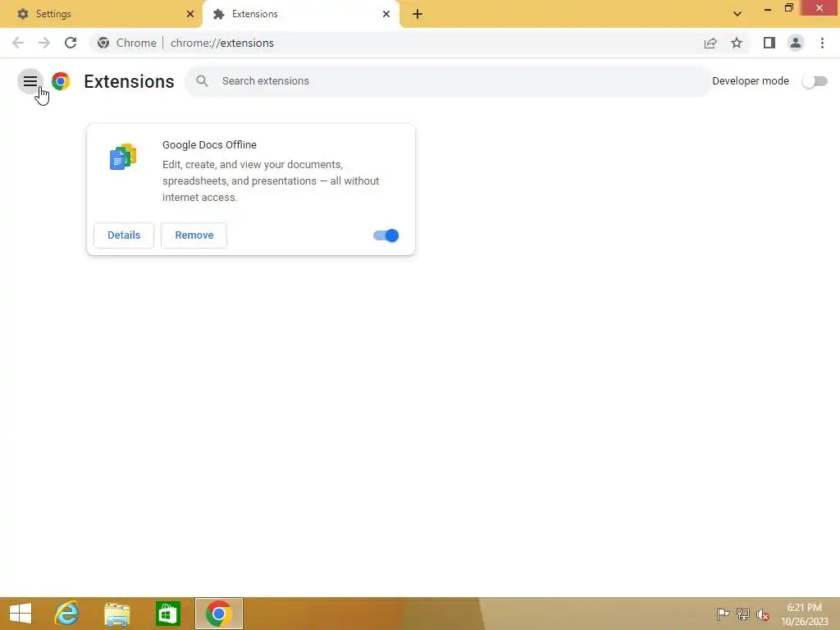The height and width of the screenshot is (630, 840).
Task: Click the Chrome site info icon in address bar
Action: [x=103, y=43]
